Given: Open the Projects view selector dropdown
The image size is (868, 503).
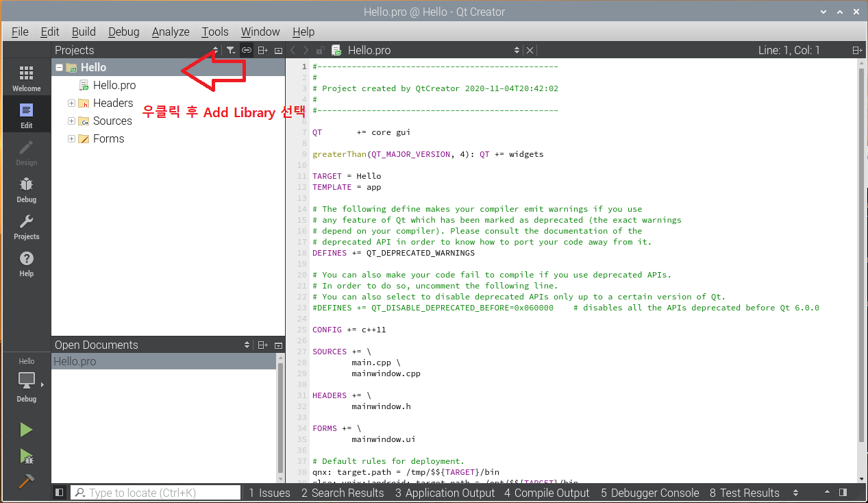Looking at the screenshot, I should click(215, 50).
